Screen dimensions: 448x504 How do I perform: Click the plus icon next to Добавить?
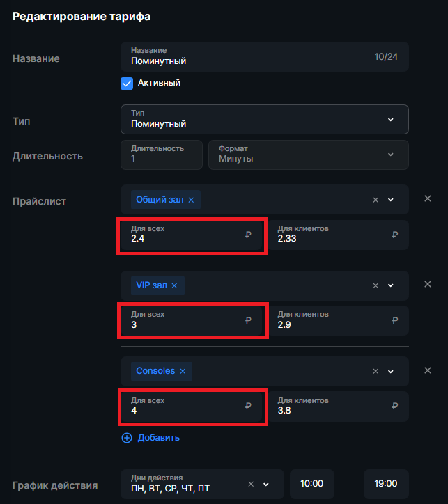click(x=127, y=438)
